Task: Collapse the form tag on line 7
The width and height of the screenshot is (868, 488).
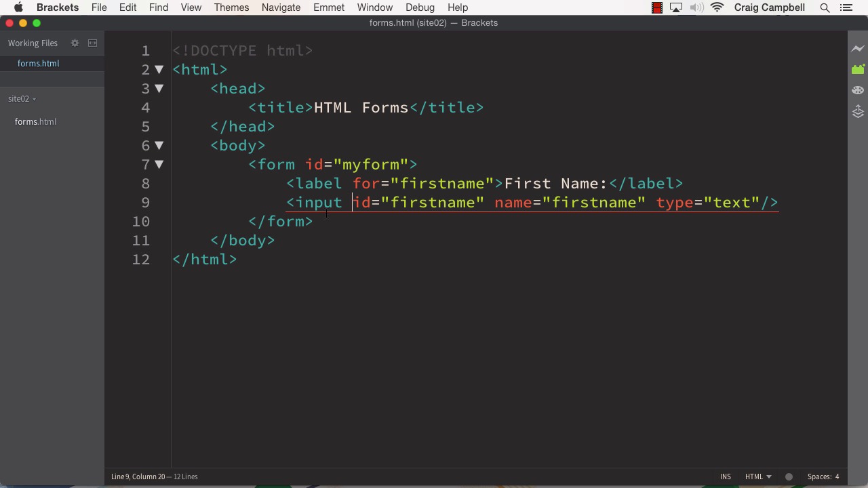Action: (159, 164)
